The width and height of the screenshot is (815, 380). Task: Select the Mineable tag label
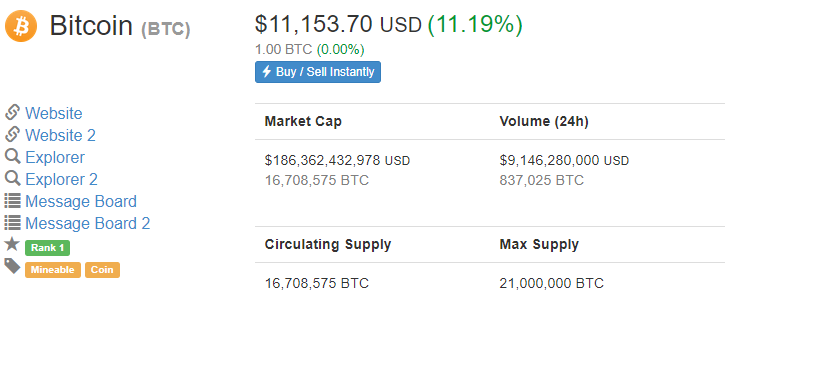pyautogui.click(x=52, y=270)
